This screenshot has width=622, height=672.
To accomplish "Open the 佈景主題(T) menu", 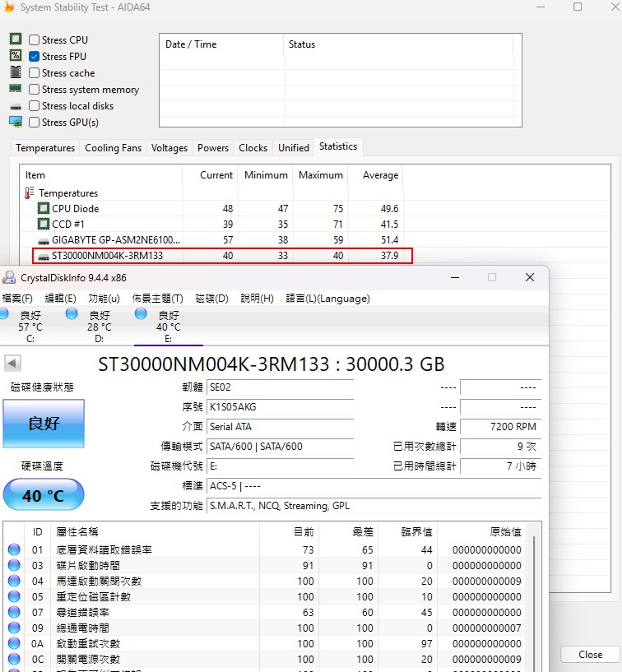I will (157, 299).
